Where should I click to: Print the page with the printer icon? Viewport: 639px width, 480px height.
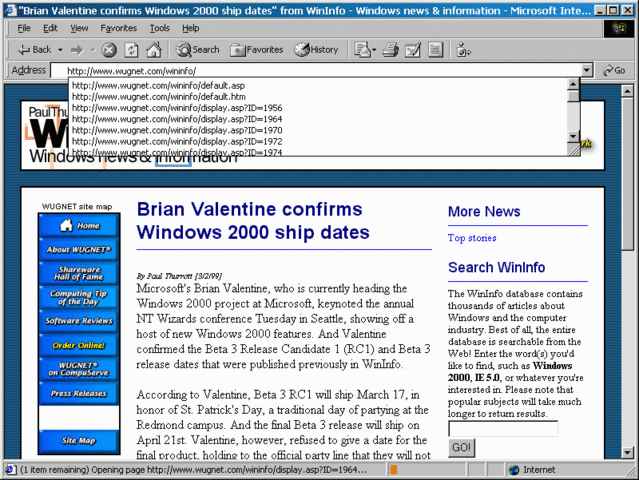tap(390, 50)
